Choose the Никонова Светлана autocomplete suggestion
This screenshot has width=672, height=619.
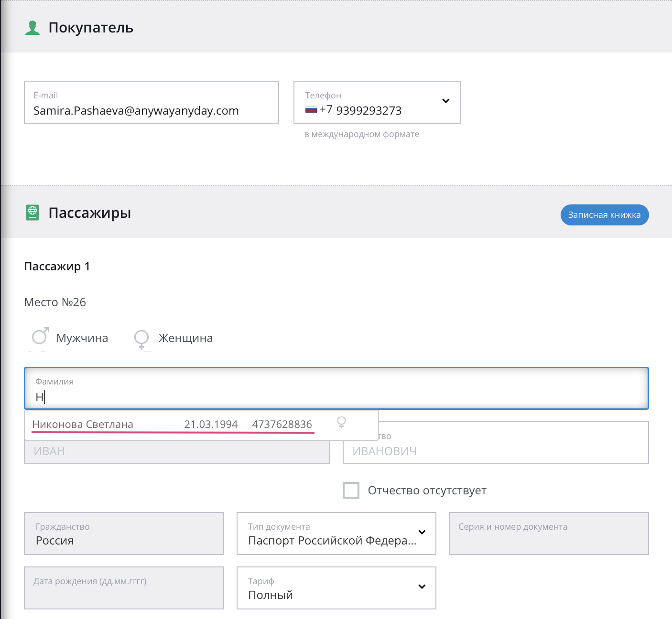[x=172, y=424]
